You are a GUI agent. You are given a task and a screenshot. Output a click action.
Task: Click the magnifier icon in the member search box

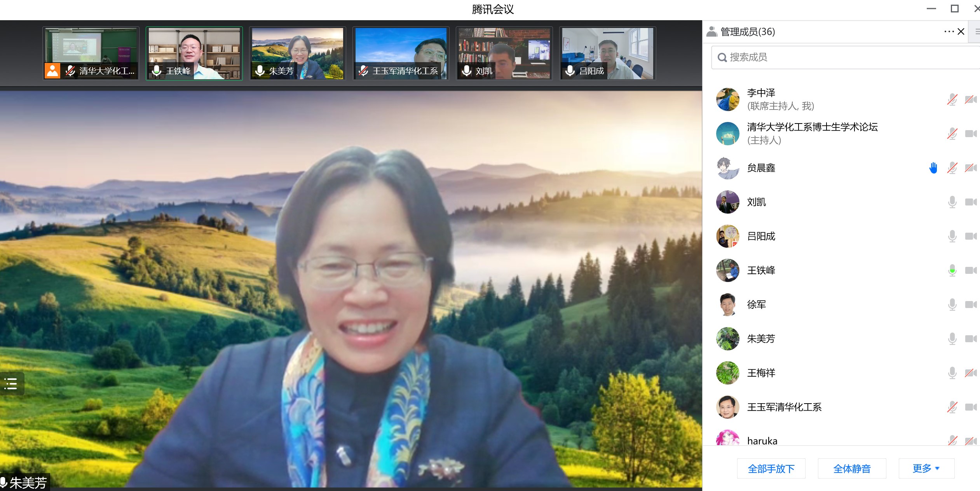click(722, 57)
